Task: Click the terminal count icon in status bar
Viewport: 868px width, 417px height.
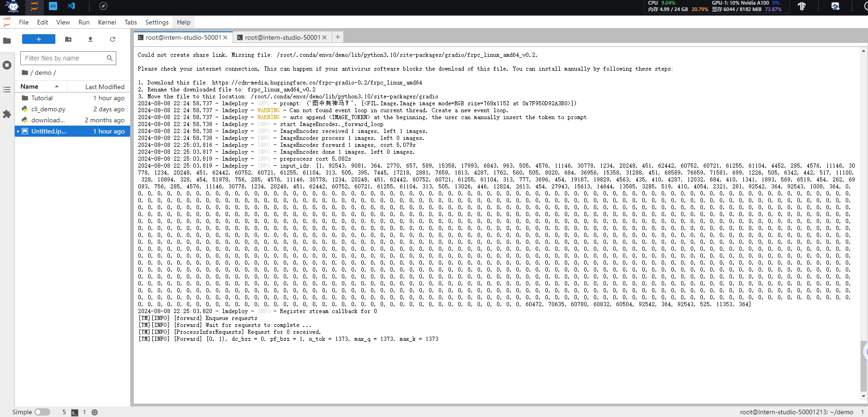Action: pyautogui.click(x=75, y=412)
